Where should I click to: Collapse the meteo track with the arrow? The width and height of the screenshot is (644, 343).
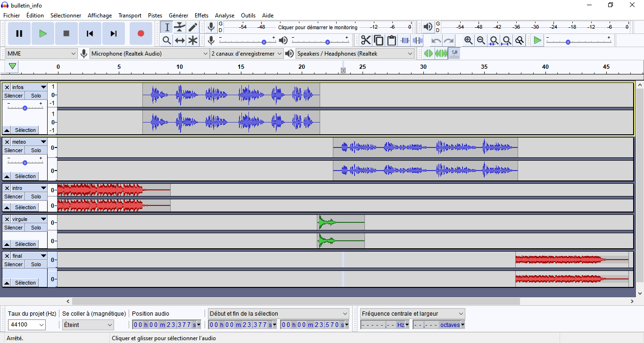tap(7, 176)
